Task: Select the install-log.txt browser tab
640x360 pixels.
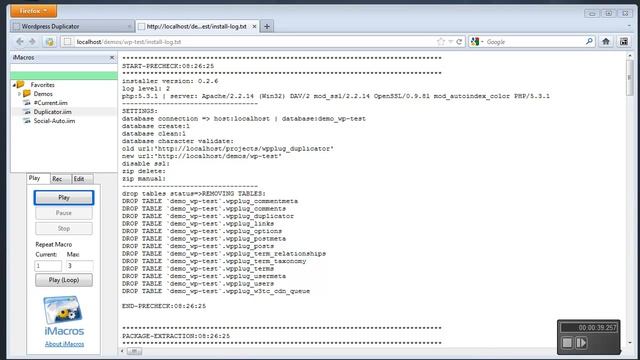Action: click(197, 26)
